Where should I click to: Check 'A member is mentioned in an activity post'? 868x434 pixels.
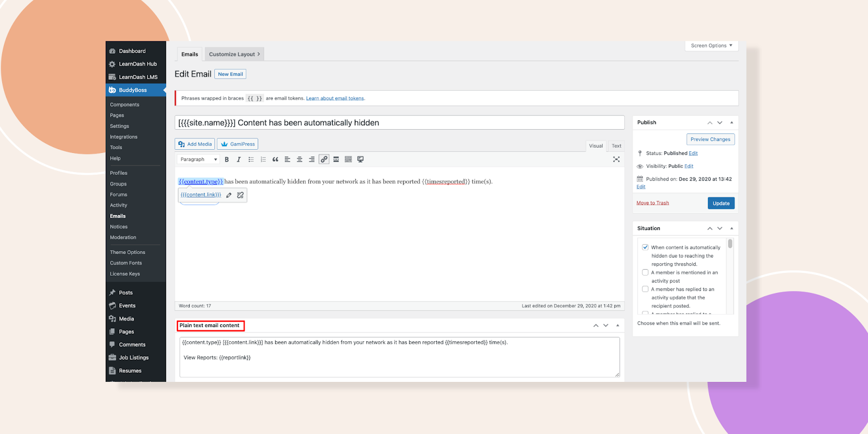pyautogui.click(x=645, y=272)
